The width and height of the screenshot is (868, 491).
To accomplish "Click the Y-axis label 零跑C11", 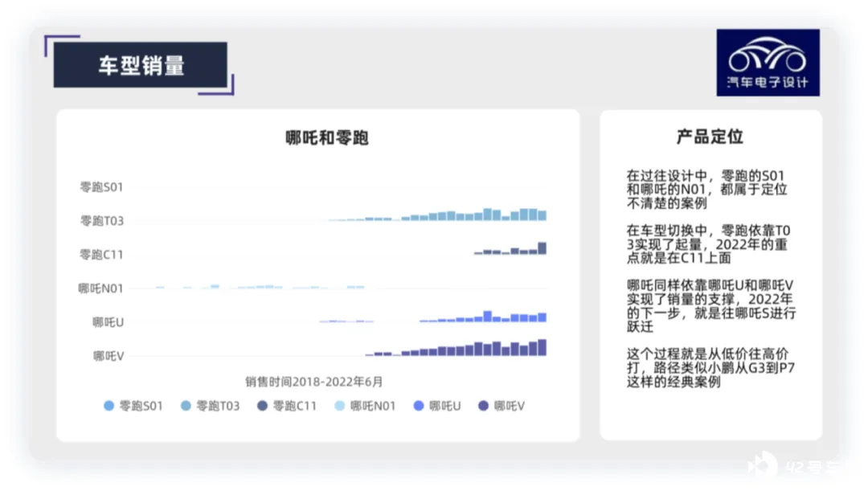I will click(x=101, y=255).
